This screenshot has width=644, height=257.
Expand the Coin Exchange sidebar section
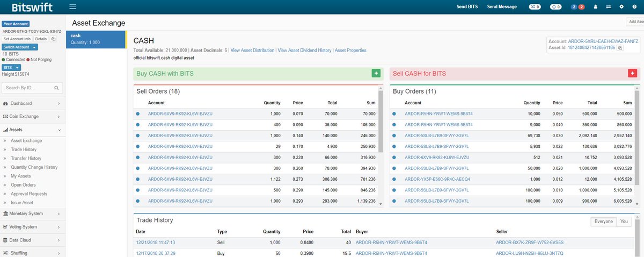(32, 116)
